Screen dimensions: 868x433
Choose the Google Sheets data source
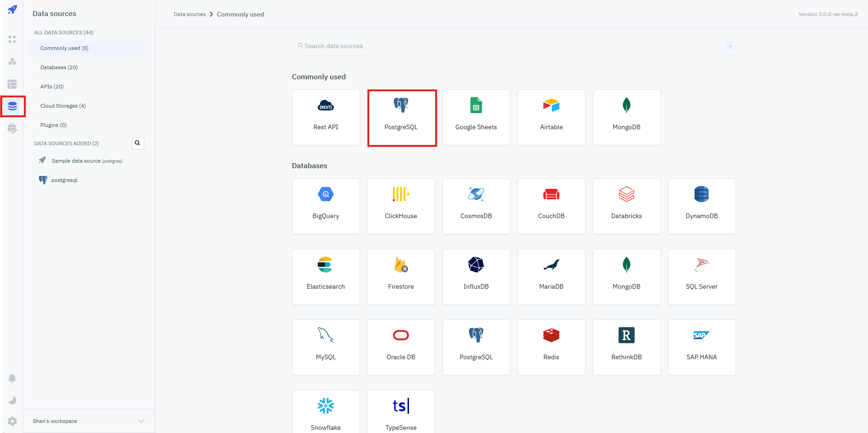tap(476, 117)
